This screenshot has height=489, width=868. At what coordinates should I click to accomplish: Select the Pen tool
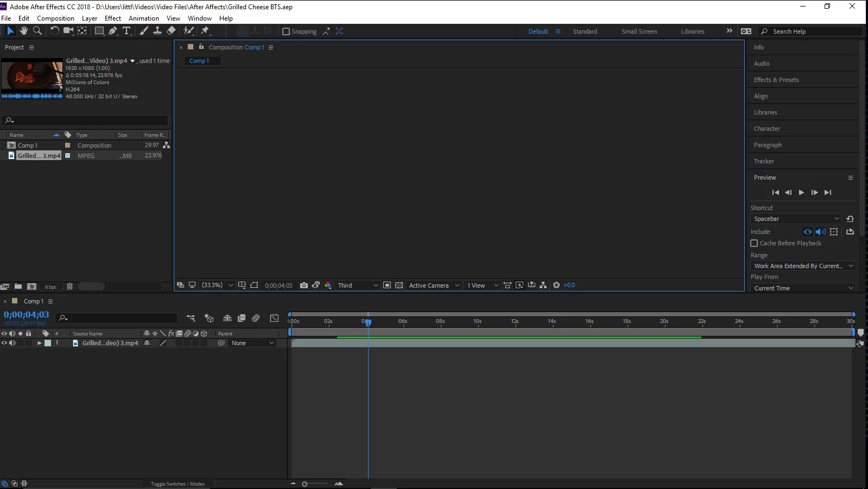point(113,31)
